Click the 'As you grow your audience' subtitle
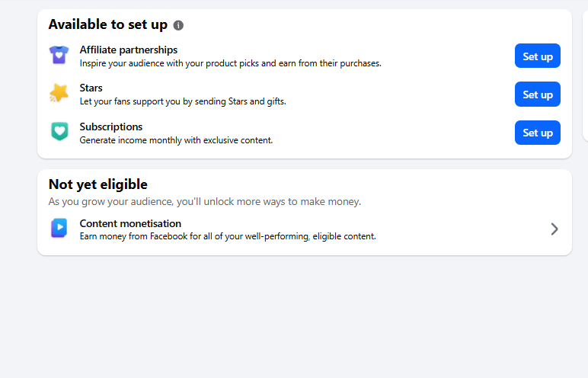The height and width of the screenshot is (378, 588). pos(205,202)
